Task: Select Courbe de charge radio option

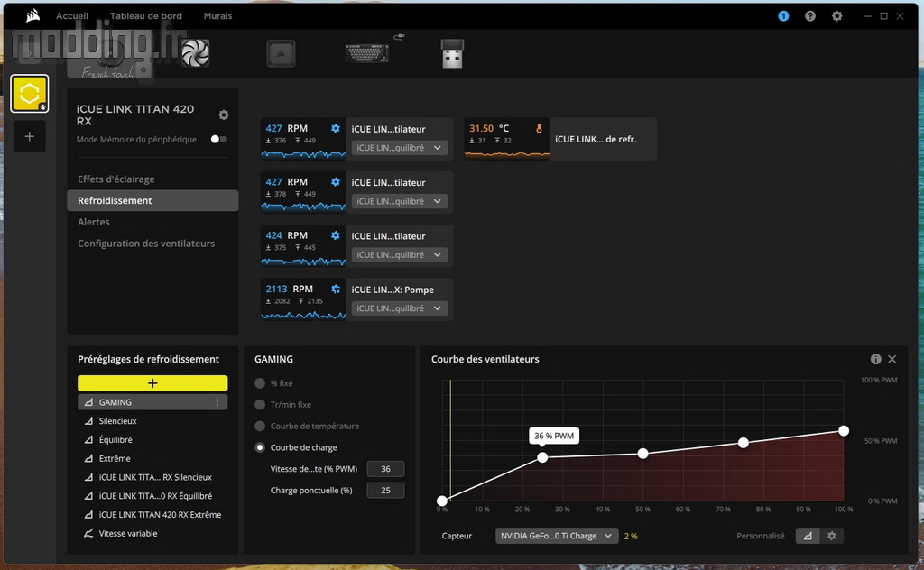Action: pyautogui.click(x=260, y=447)
